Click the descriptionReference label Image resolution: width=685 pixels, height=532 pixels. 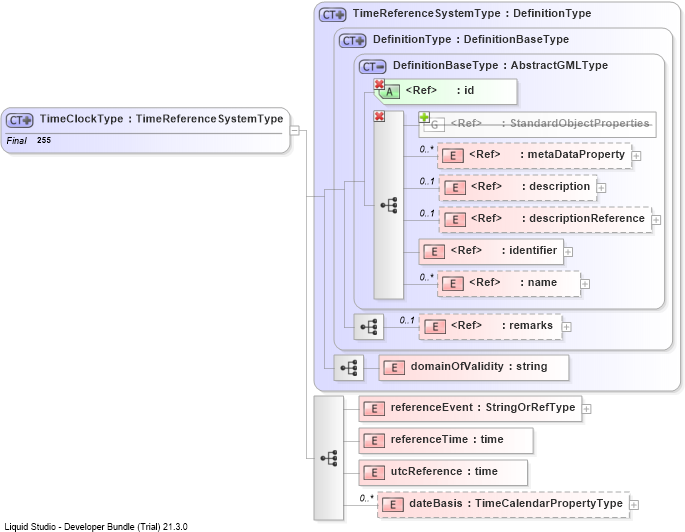(x=587, y=218)
